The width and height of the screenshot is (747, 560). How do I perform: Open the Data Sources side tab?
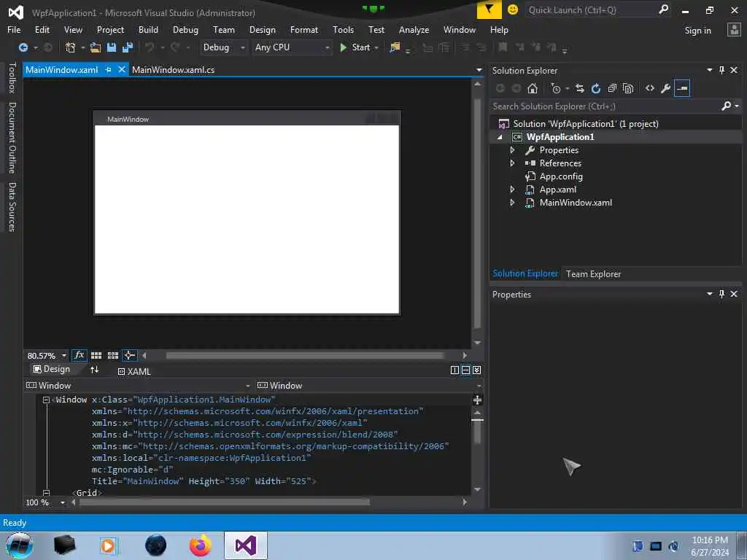[x=12, y=207]
